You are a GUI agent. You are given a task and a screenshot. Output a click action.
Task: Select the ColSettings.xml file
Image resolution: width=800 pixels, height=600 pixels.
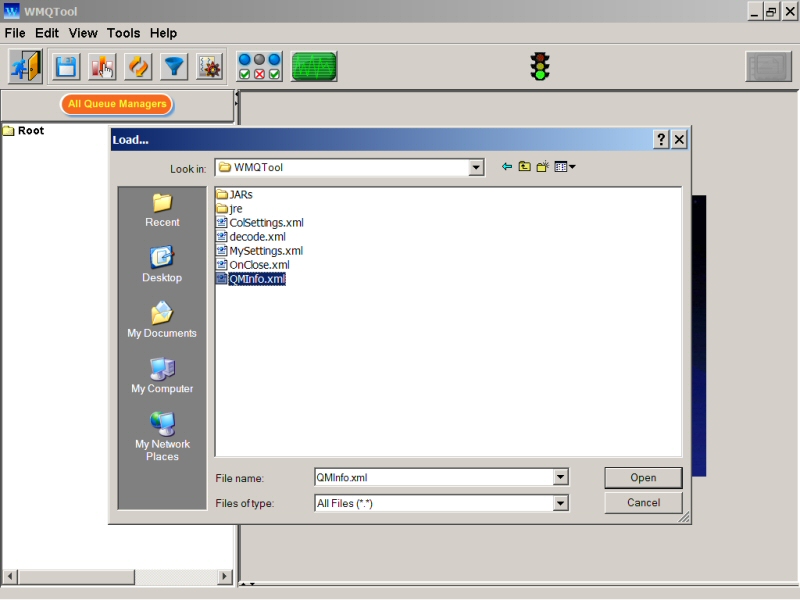point(260,222)
